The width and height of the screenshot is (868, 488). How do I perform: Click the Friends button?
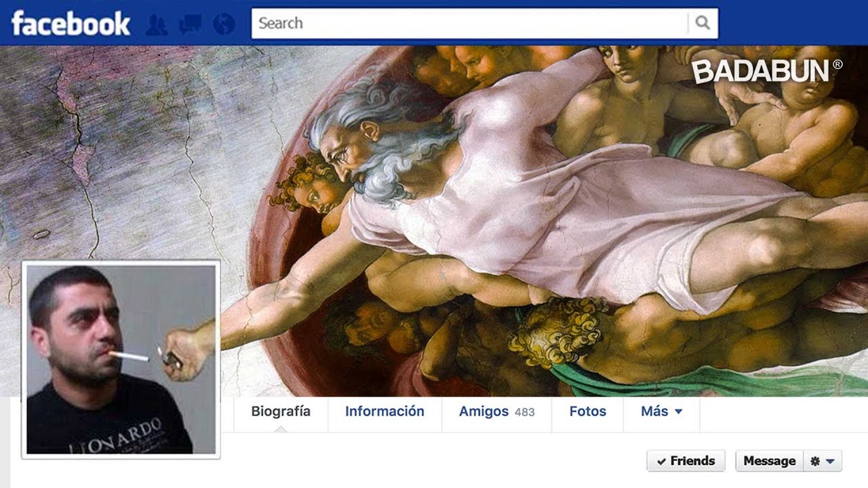686,461
